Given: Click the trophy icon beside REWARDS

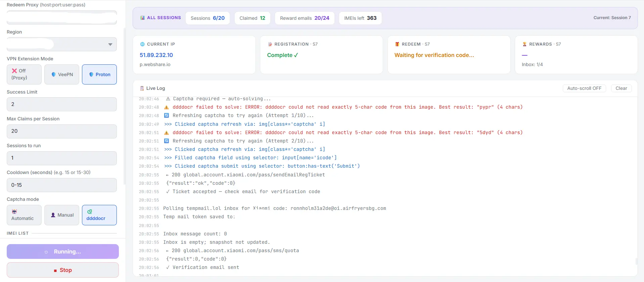Looking at the screenshot, I should pos(524,44).
